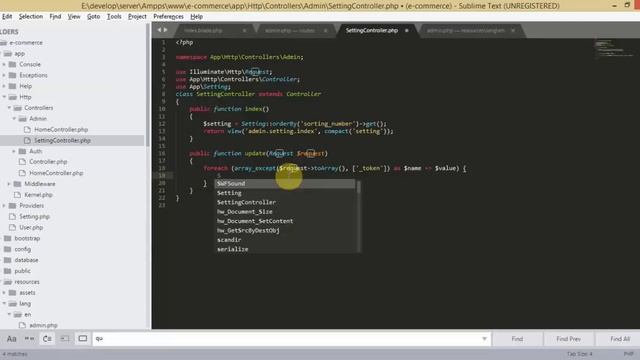Click the resources folder icon
The width and height of the screenshot is (640, 360).
8,282
